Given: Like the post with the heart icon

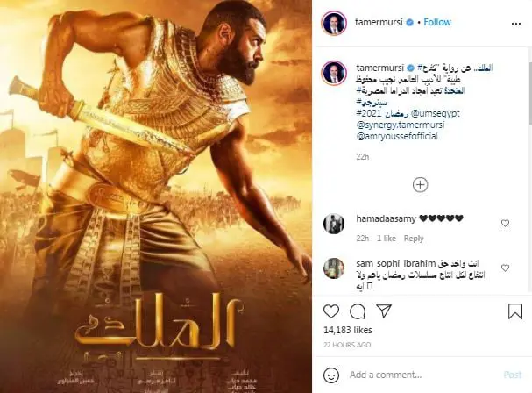Looking at the screenshot, I should click(x=331, y=311).
